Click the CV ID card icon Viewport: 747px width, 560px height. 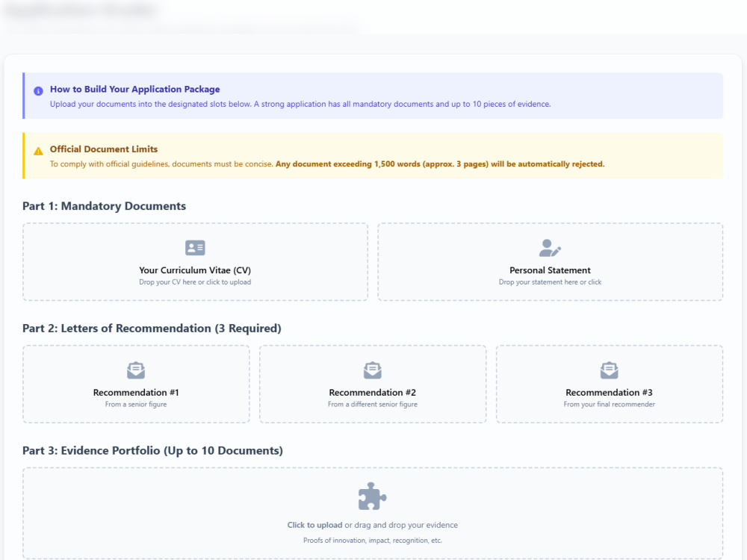click(195, 248)
